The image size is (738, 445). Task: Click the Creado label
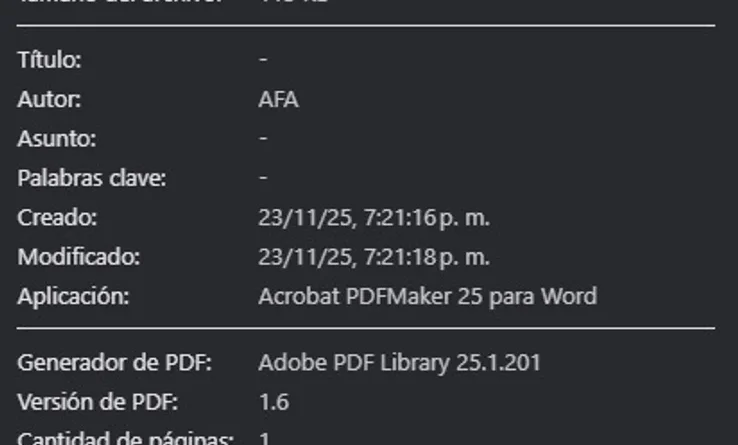point(57,217)
